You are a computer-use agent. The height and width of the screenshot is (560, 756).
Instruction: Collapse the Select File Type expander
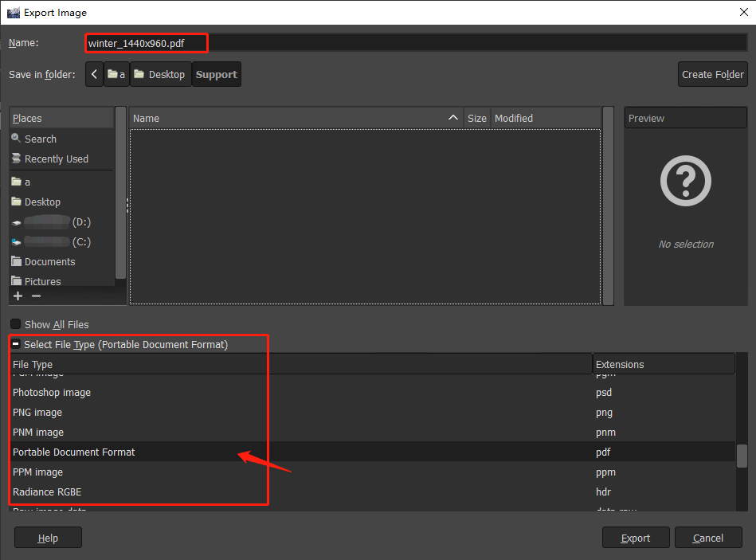coord(15,344)
